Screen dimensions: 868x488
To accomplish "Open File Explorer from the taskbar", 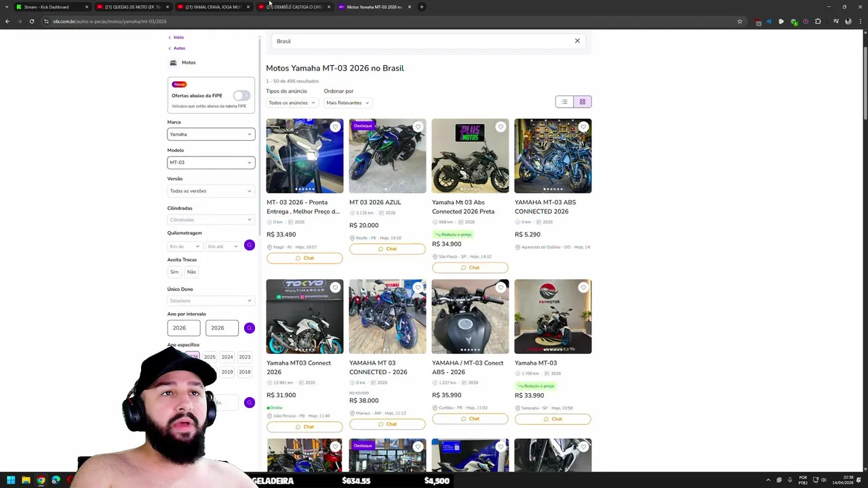I will click(x=26, y=481).
